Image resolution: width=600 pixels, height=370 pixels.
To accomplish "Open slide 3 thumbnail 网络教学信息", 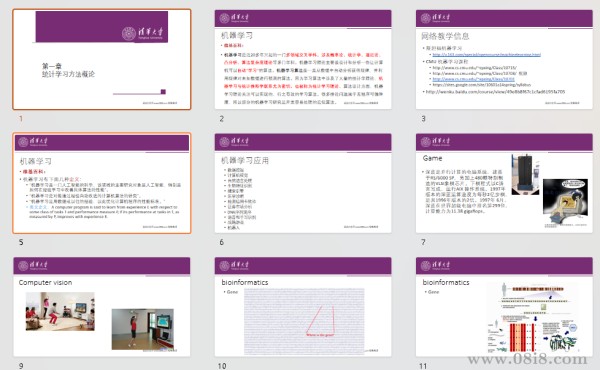I will click(x=504, y=59).
